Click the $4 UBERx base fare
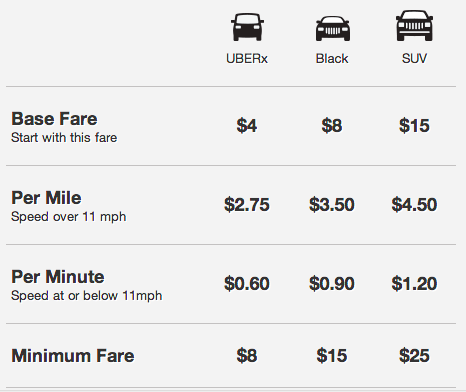466x392 pixels. [247, 126]
